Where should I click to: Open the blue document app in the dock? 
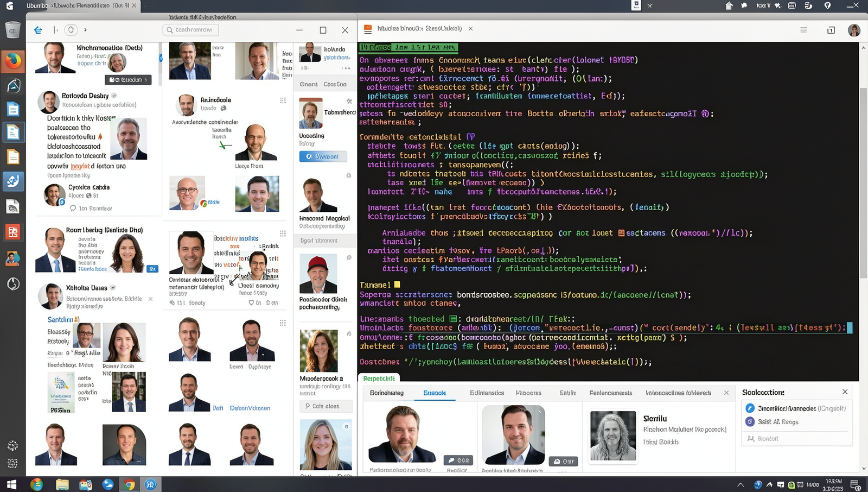pyautogui.click(x=13, y=110)
